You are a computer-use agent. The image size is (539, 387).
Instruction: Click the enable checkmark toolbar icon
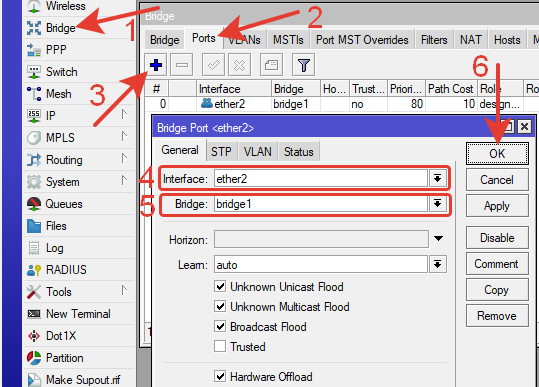[x=213, y=65]
